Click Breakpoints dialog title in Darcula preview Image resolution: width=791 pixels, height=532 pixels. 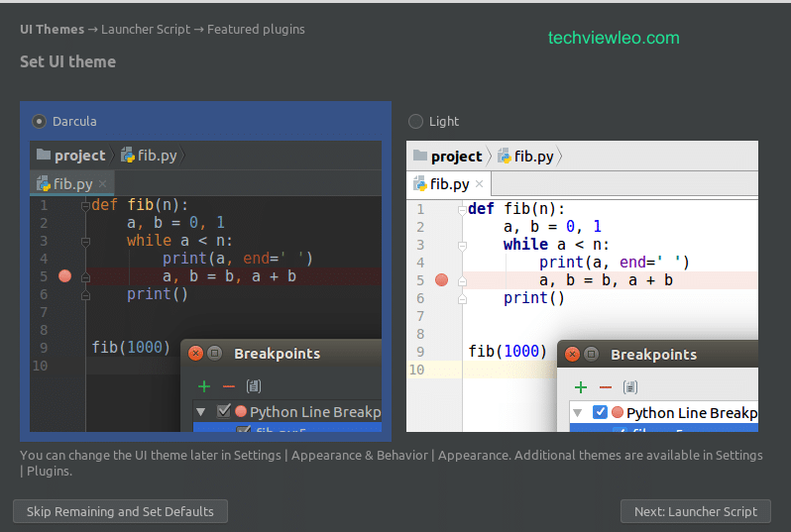[277, 354]
